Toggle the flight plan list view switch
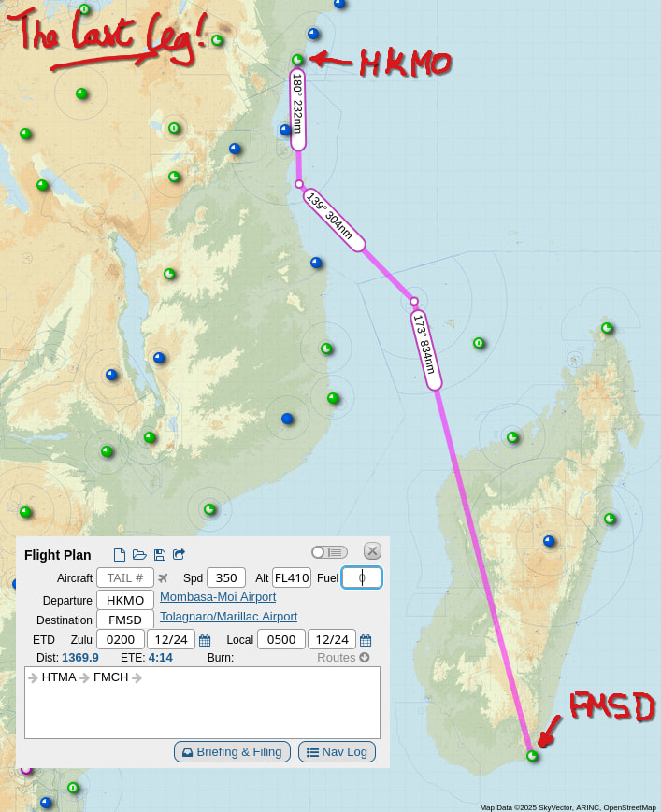661x812 pixels. 329,552
